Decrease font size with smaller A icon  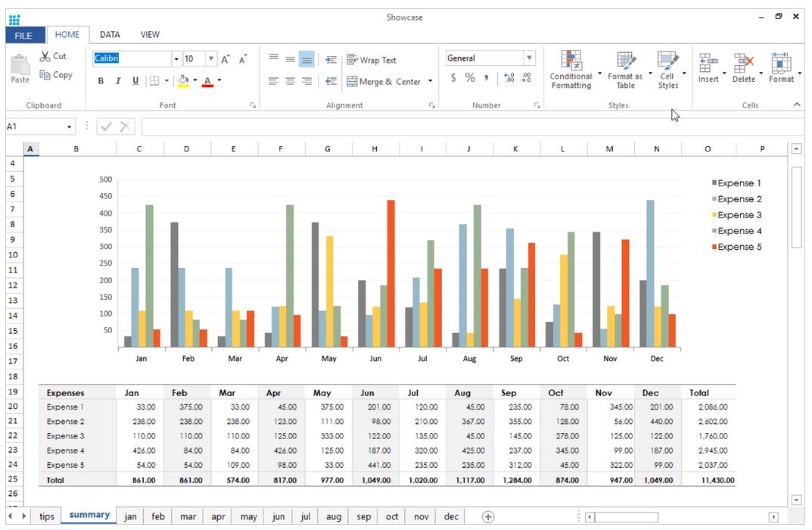click(242, 59)
